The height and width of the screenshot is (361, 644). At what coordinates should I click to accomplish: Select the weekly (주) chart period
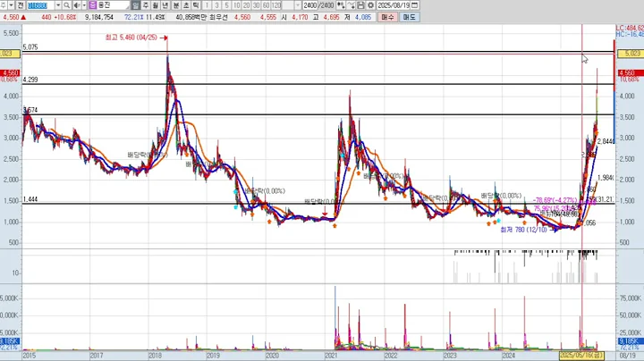coord(146,5)
